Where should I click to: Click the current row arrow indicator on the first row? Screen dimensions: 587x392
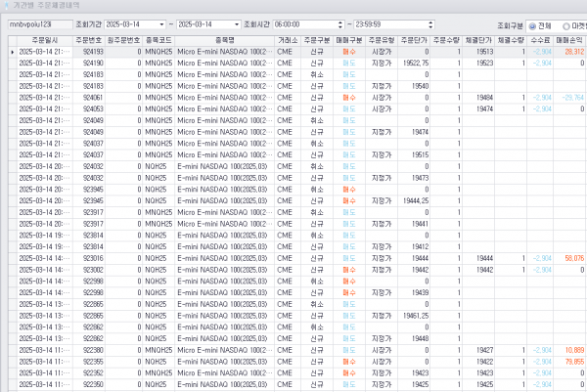click(x=13, y=52)
